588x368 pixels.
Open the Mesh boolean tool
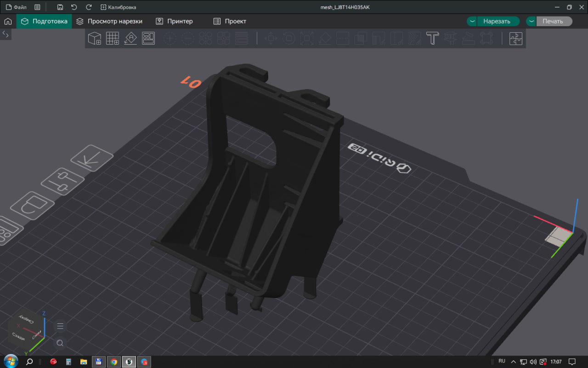361,38
